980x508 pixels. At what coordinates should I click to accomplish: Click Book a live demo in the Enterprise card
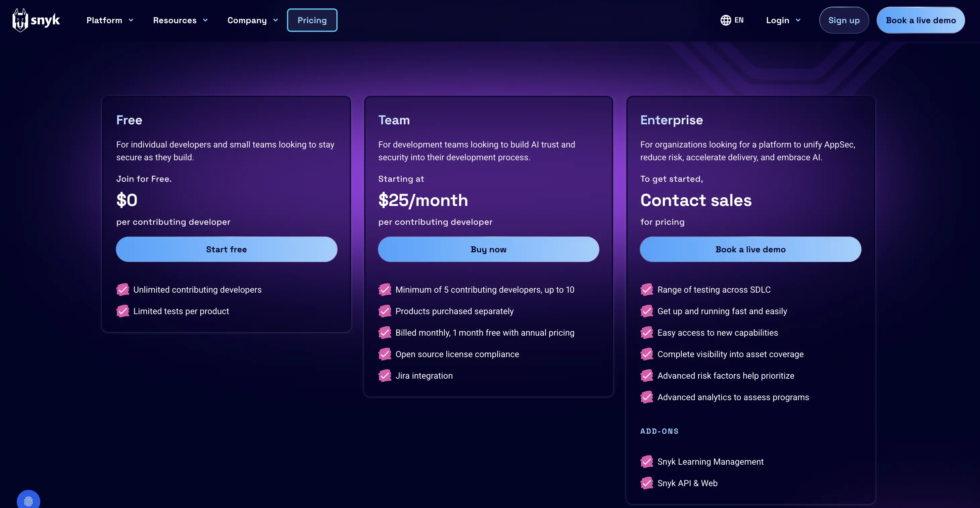pos(750,249)
